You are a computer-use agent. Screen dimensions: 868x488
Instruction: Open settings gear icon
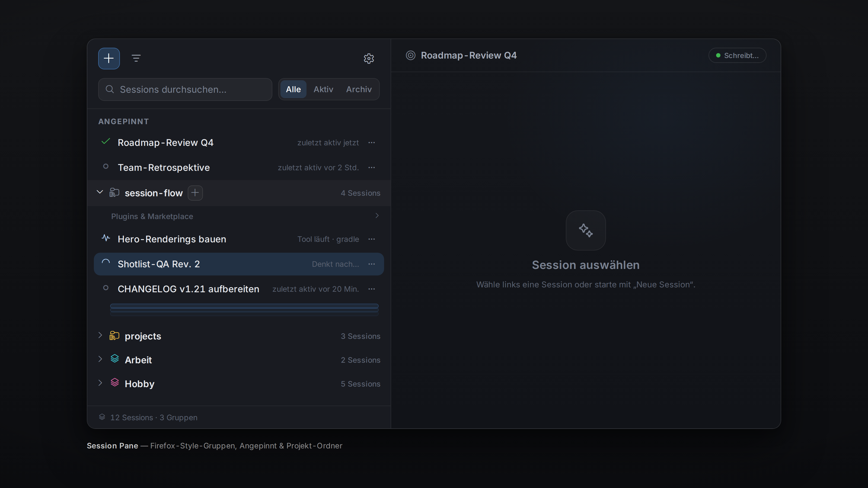coord(369,58)
